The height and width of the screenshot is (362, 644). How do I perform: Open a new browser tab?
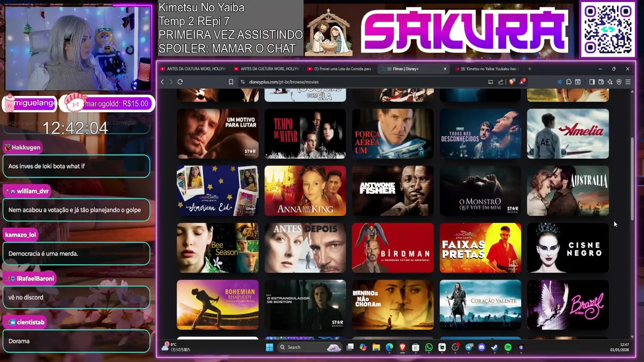[x=529, y=69]
